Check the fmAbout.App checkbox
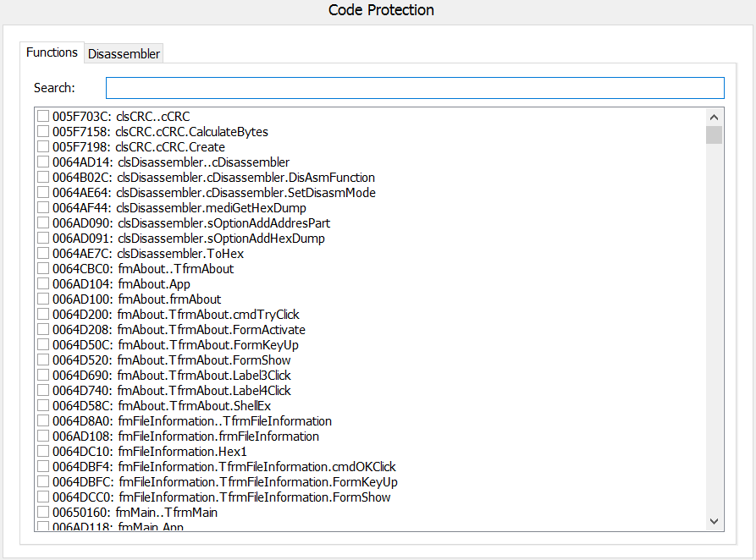The height and width of the screenshot is (560, 756). click(x=43, y=284)
